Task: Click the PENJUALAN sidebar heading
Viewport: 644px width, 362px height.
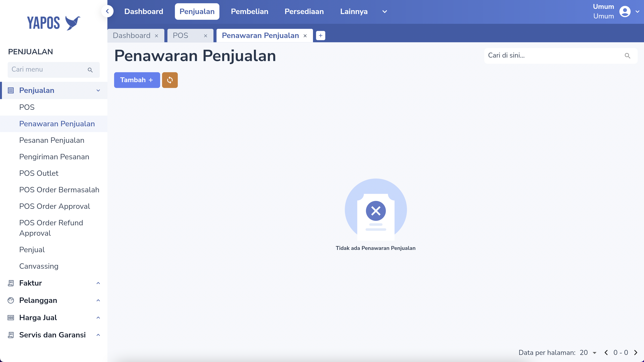Action: pyautogui.click(x=30, y=51)
